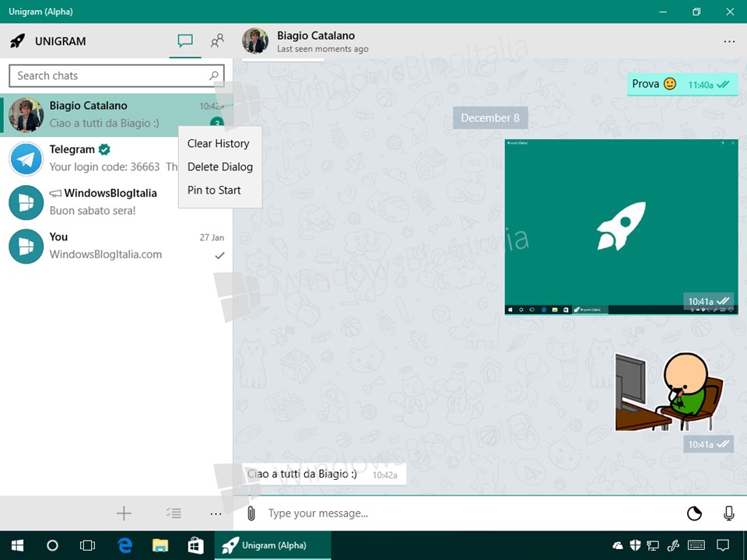The image size is (747, 560).
Task: Open chat header more options ellipsis
Action: tap(729, 41)
